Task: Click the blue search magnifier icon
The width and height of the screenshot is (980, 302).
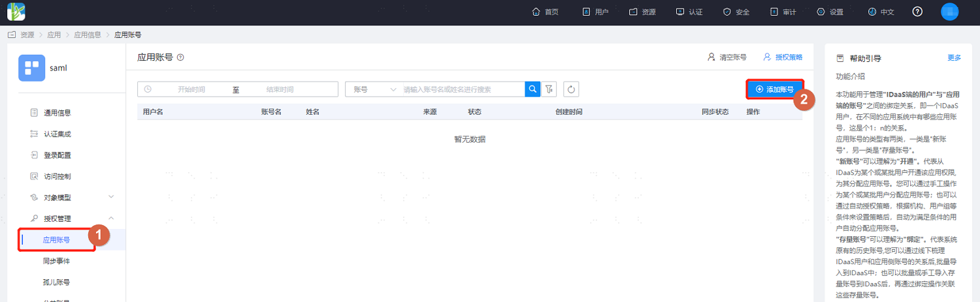Action: [533, 89]
